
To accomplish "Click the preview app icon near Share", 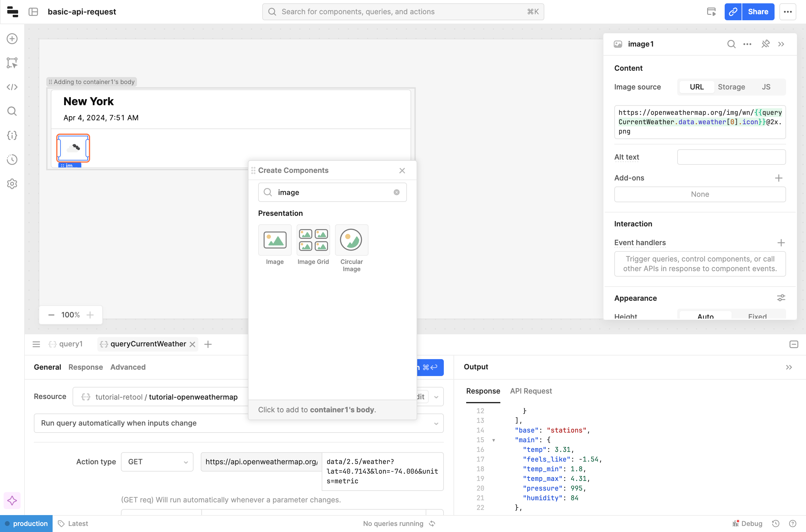I will [x=711, y=12].
